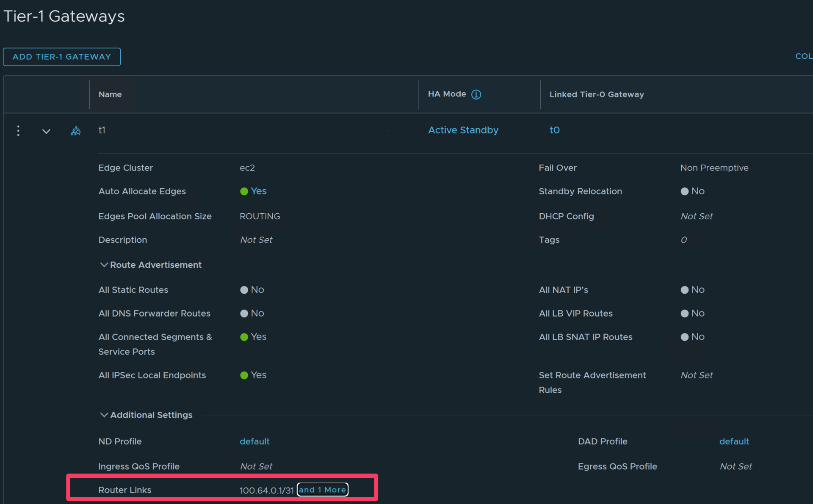Collapse the t1 gateway details row

coord(47,131)
